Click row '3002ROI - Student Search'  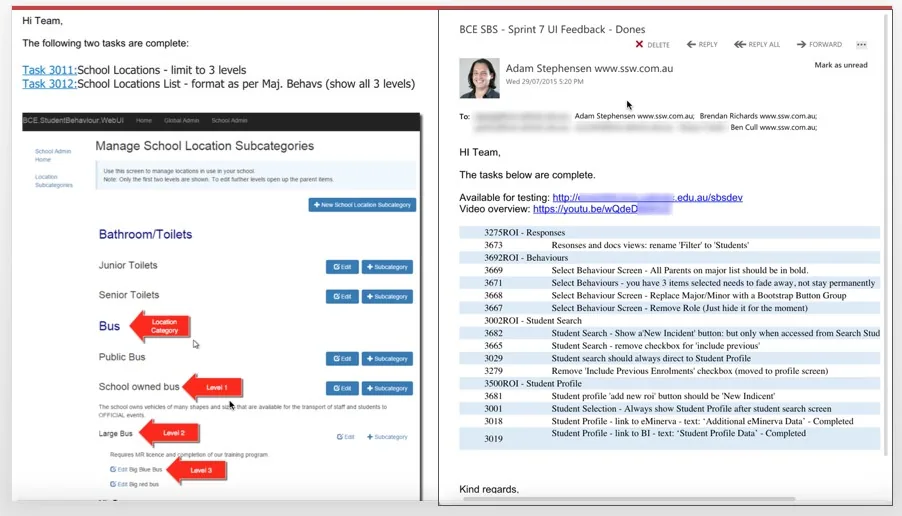(669, 320)
